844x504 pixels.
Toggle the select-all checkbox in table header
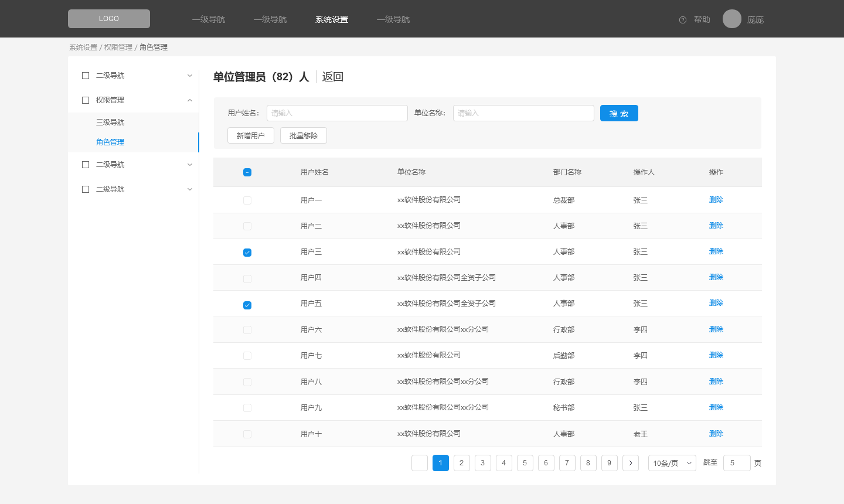(247, 172)
